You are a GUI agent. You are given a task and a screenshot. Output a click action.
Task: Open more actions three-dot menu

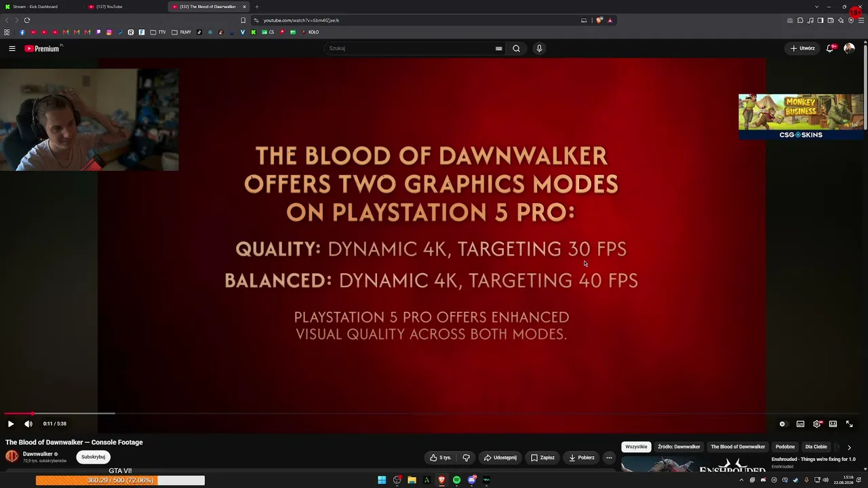(x=609, y=457)
